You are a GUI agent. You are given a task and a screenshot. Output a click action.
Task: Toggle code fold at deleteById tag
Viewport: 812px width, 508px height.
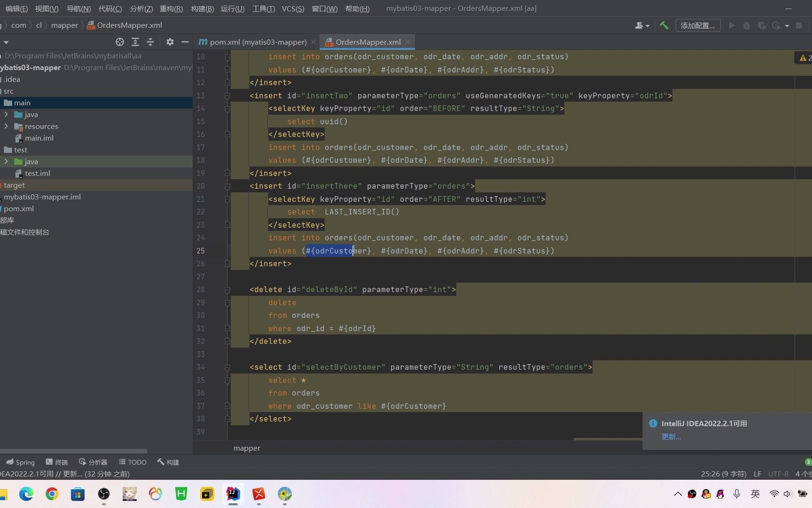[x=227, y=290]
